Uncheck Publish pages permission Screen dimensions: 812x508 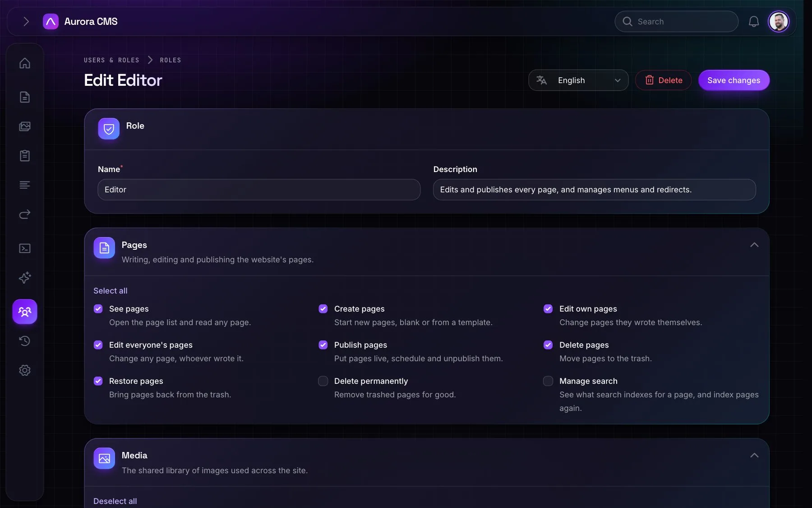click(x=323, y=345)
